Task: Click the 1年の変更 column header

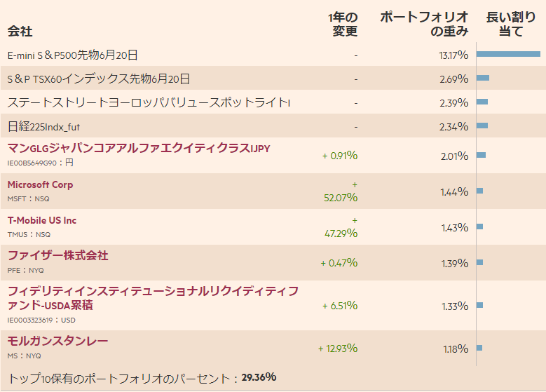Action: tap(343, 25)
